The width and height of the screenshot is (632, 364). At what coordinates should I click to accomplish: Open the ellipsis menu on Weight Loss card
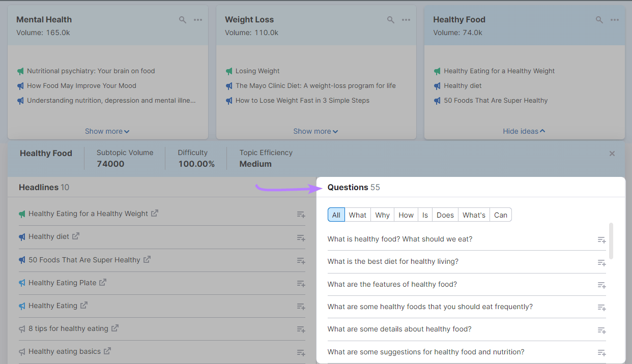pos(406,19)
